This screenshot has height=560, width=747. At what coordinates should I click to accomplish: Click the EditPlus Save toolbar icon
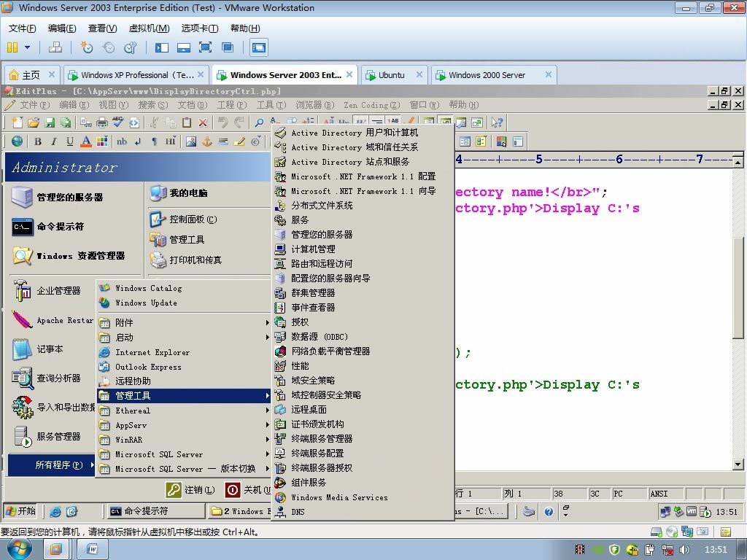(x=50, y=122)
